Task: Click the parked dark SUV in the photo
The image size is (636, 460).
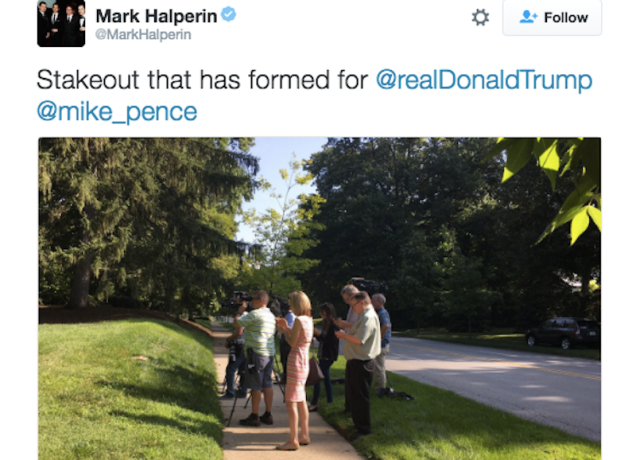Action: pyautogui.click(x=563, y=333)
